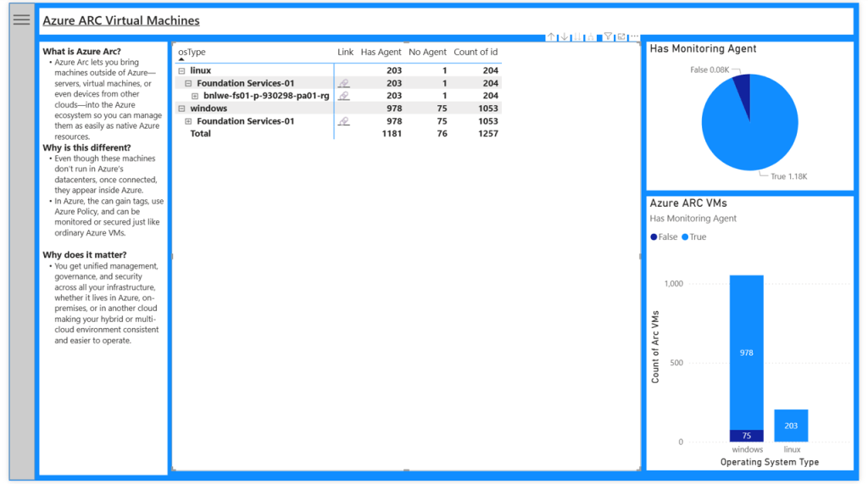The image size is (868, 484).
Task: Sort by Has Agent column header
Action: [381, 53]
